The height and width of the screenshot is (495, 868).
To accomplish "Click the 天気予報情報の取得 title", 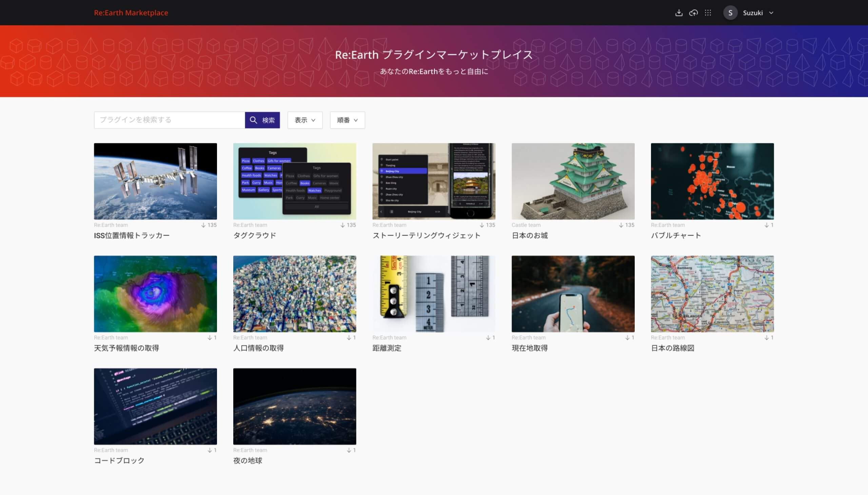I will click(x=126, y=348).
